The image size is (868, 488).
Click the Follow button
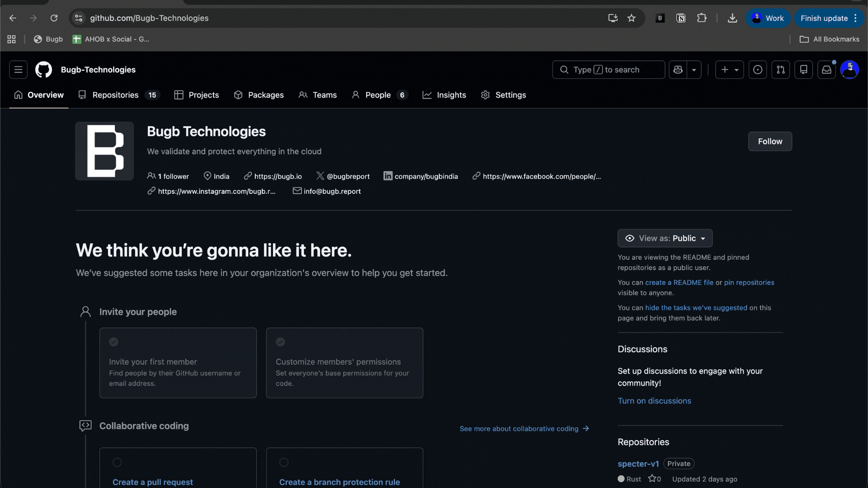(x=770, y=141)
